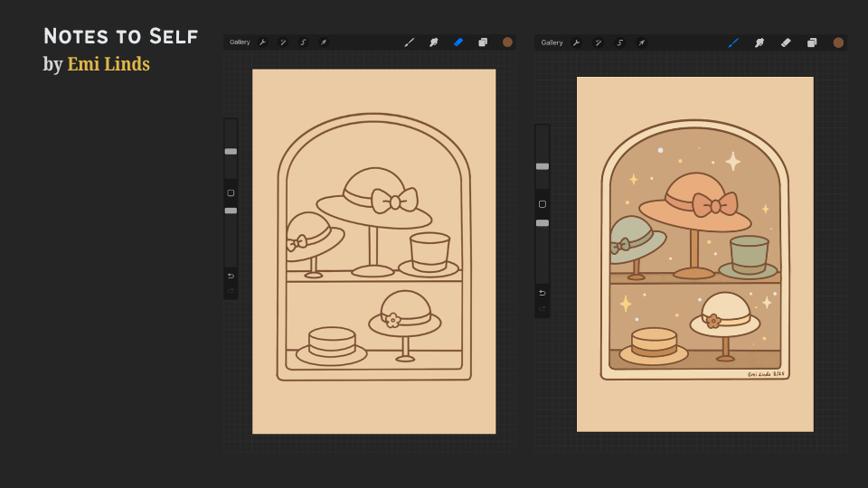
Task: Open brown color swatch in left window
Action: tap(507, 42)
